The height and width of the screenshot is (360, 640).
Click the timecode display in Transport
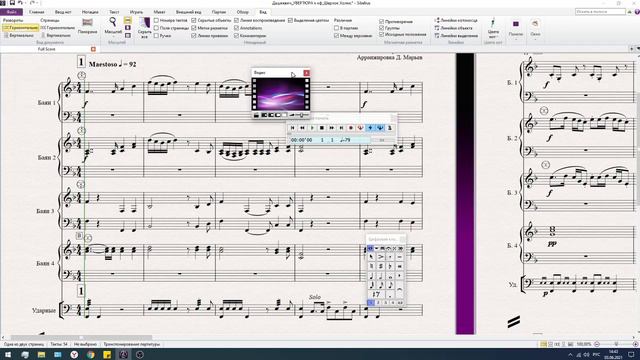coord(302,140)
